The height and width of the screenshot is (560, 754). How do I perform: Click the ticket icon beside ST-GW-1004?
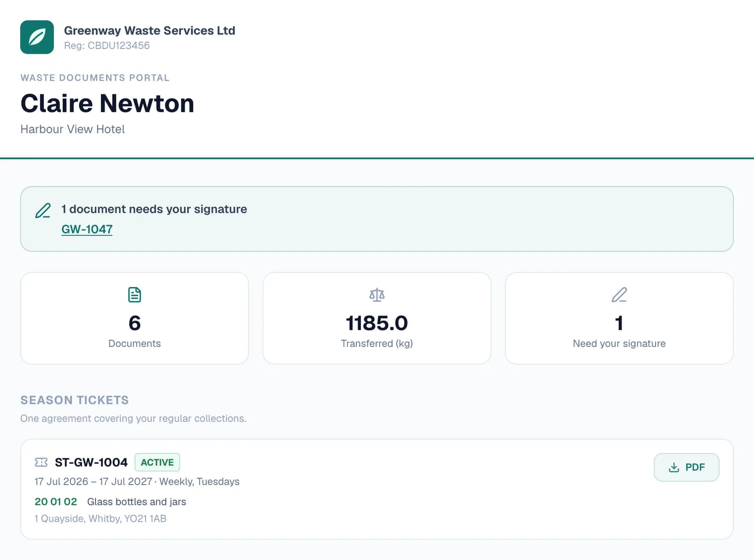point(41,462)
